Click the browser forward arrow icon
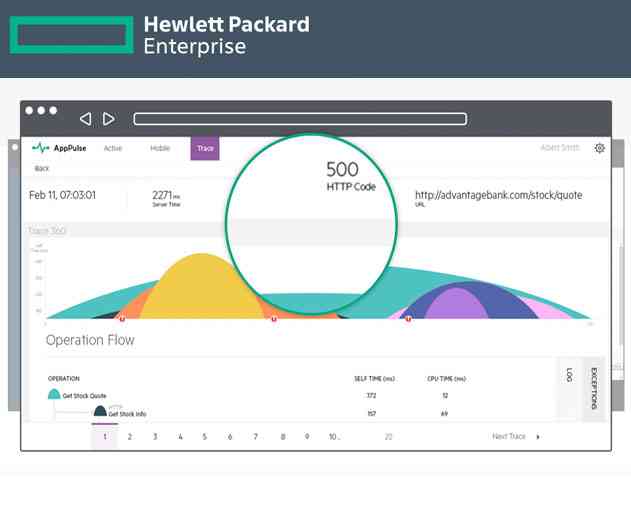631x522 pixels. (109, 119)
